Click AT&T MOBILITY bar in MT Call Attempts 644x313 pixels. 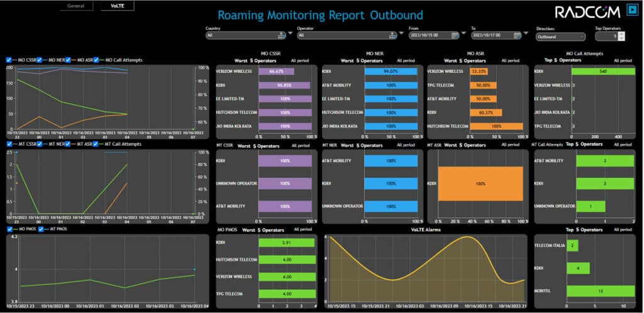tap(605, 161)
